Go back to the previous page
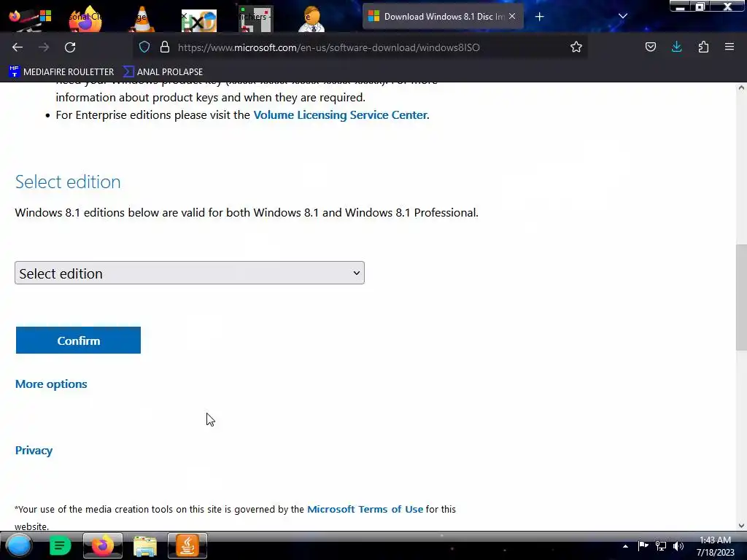The height and width of the screenshot is (560, 747). (x=18, y=47)
